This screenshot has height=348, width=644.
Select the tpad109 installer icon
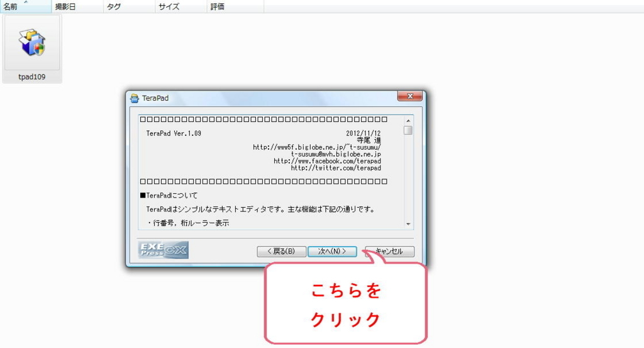[x=32, y=43]
